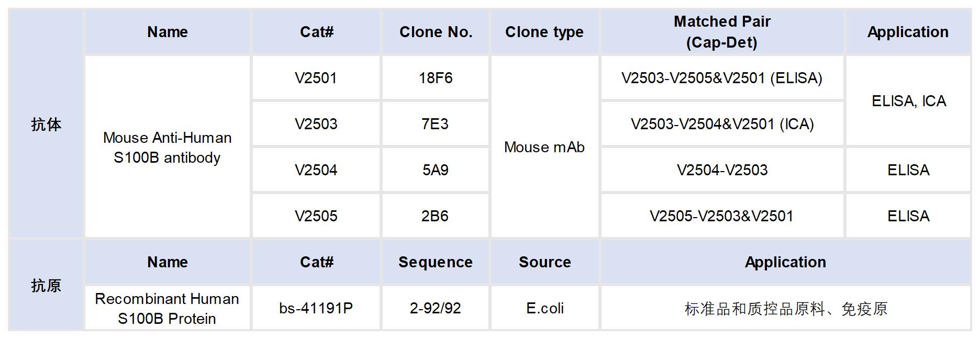
Task: Click the bs-41191P catalog number
Action: pos(316,308)
